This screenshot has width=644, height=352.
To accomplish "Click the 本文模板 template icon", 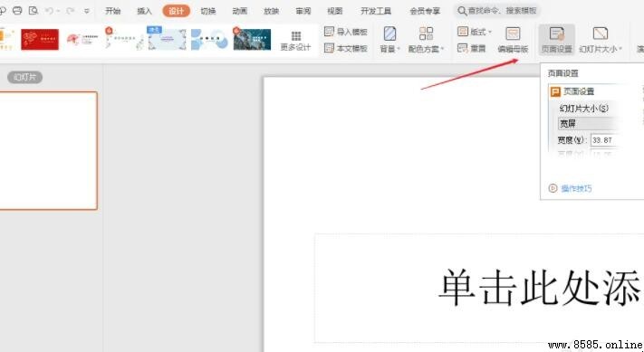I will [329, 48].
